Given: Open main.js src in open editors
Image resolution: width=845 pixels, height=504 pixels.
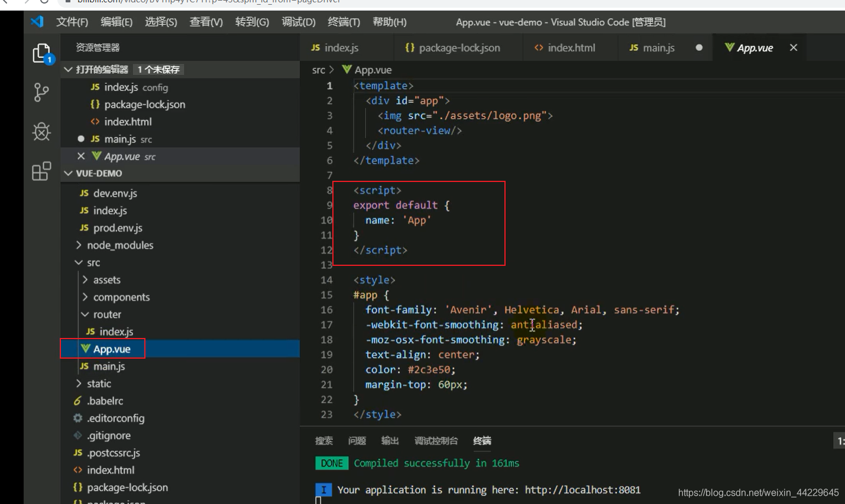Looking at the screenshot, I should coord(180,139).
